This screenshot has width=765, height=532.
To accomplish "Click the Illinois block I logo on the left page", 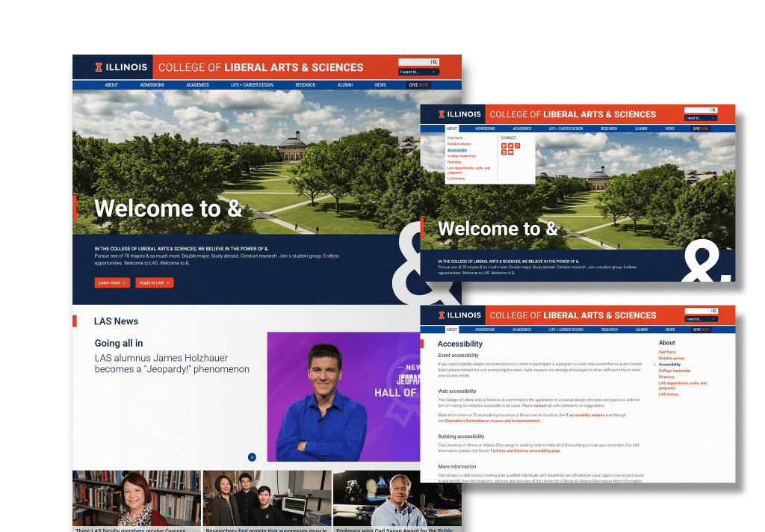I will click(99, 67).
